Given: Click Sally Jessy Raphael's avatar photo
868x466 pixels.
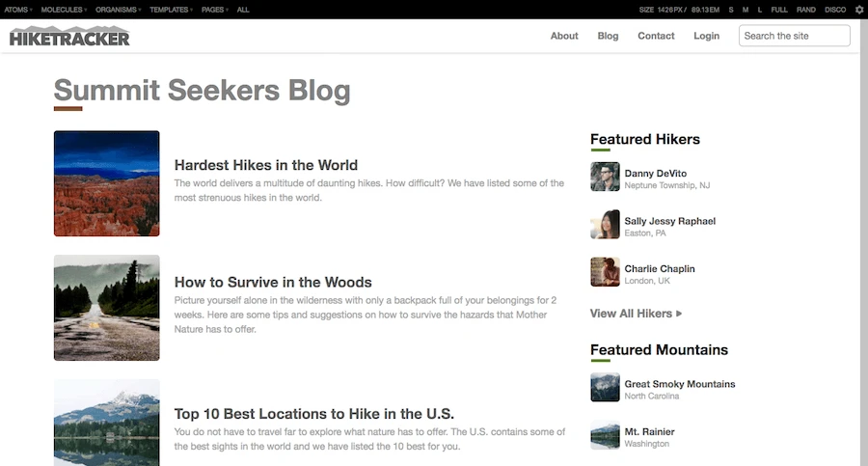Looking at the screenshot, I should pyautogui.click(x=605, y=225).
